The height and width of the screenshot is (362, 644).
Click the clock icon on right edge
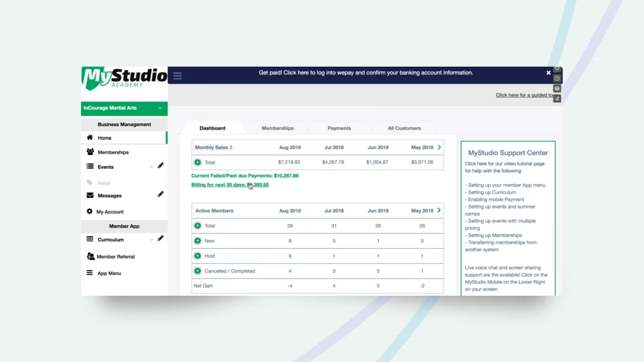pos(557,79)
